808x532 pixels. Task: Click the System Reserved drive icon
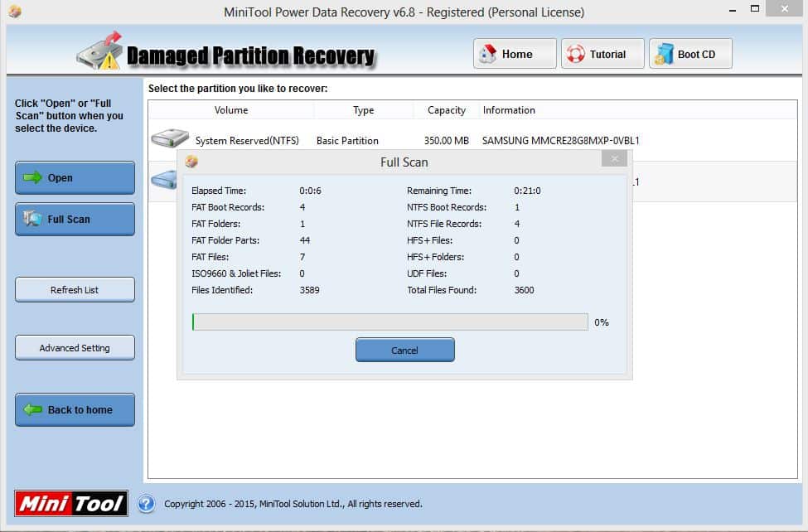pyautogui.click(x=169, y=139)
